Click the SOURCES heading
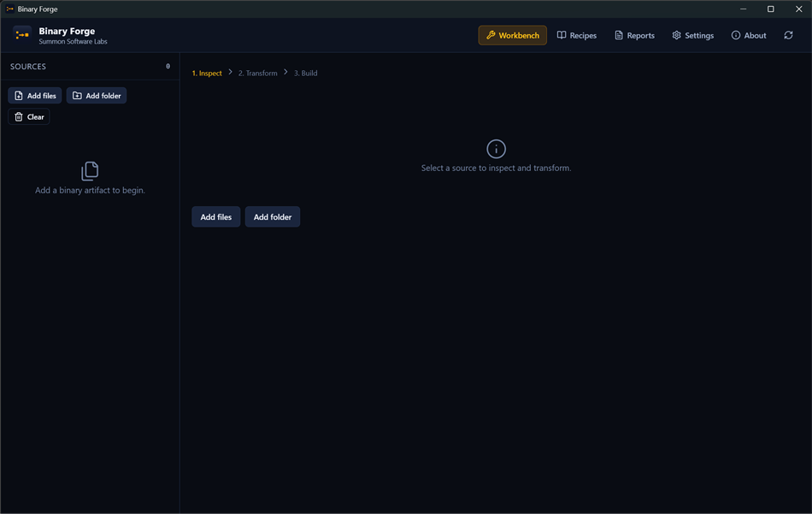 pos(28,67)
